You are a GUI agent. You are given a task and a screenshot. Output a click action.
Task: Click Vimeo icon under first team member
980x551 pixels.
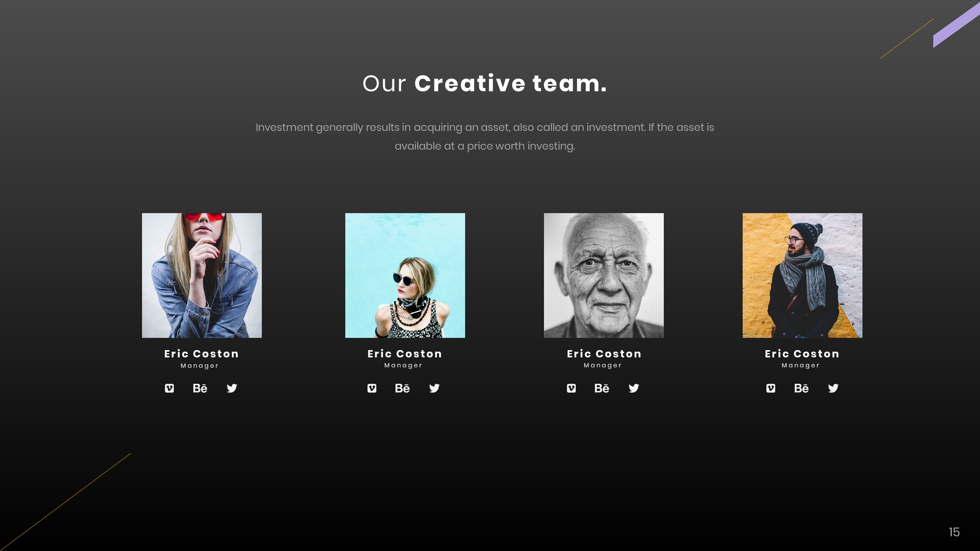(169, 388)
